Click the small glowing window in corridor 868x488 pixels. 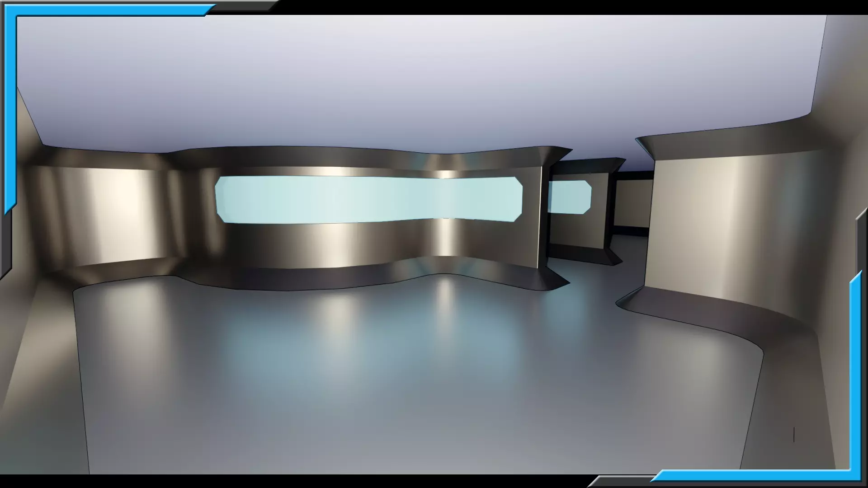570,197
